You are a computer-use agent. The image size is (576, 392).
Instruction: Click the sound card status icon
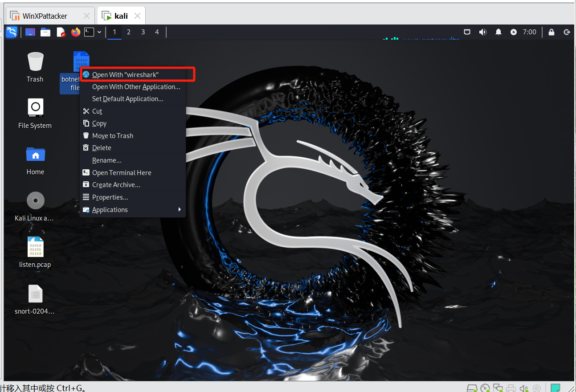(524, 388)
